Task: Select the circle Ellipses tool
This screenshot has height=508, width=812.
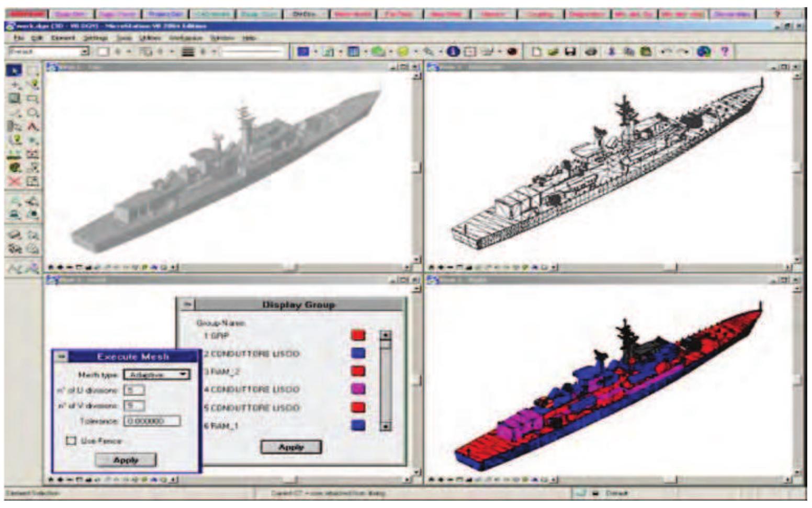Action: tap(32, 112)
